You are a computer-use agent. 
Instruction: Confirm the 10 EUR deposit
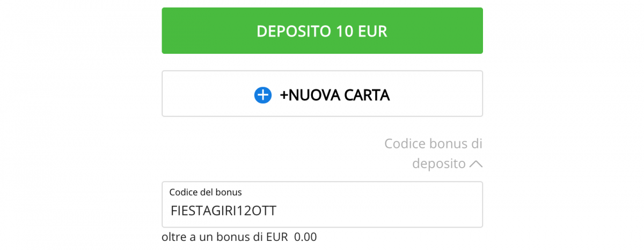click(322, 31)
